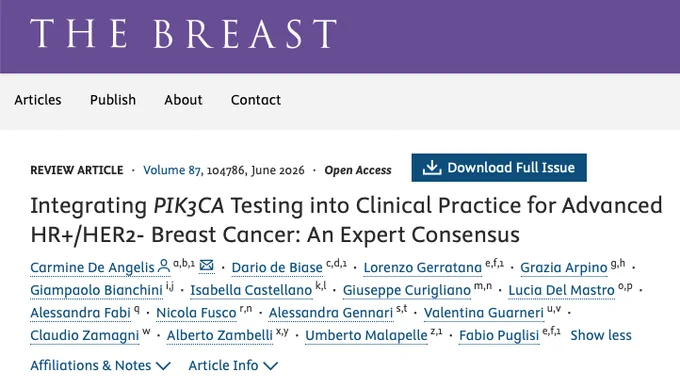The height and width of the screenshot is (388, 680).
Task: Open author Dario de Biase's profile link
Action: tap(277, 267)
